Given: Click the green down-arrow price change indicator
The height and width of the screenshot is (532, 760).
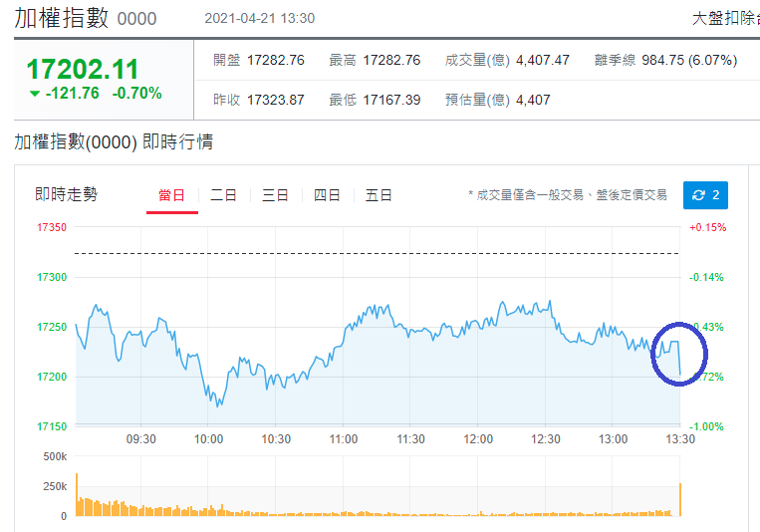Looking at the screenshot, I should point(35,93).
